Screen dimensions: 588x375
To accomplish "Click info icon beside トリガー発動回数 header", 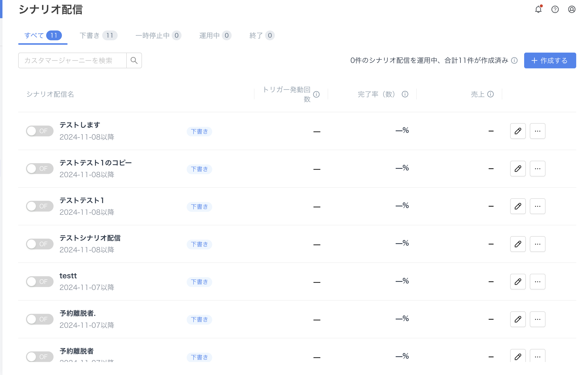I will click(316, 94).
